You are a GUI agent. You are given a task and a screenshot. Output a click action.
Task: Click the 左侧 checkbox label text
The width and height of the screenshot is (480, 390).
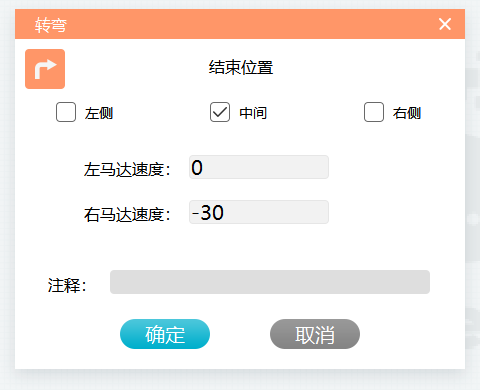coord(99,113)
